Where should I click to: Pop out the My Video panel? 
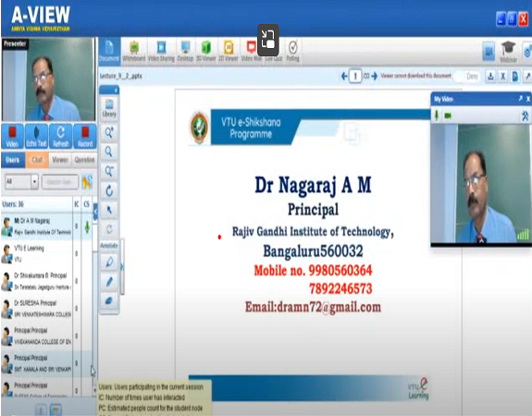521,98
